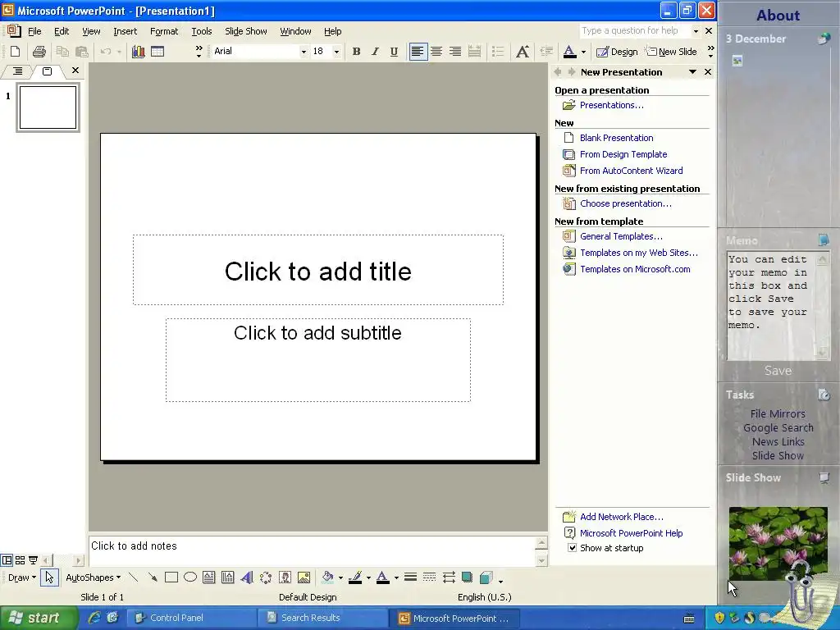Viewport: 840px width, 630px height.
Task: Click the New blank document icon
Action: (x=16, y=52)
